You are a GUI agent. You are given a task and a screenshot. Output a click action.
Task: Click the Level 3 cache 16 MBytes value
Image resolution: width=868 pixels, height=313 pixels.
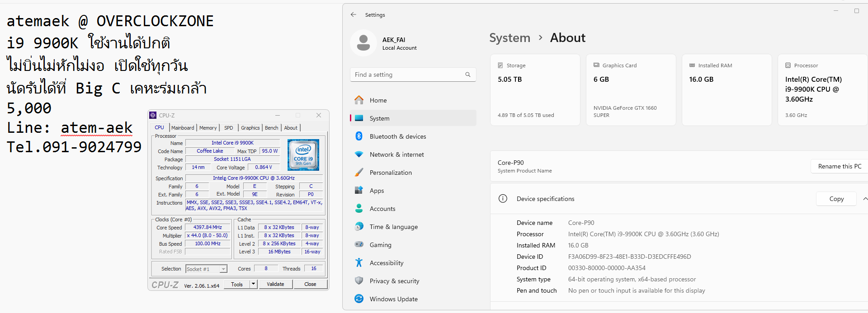point(279,252)
